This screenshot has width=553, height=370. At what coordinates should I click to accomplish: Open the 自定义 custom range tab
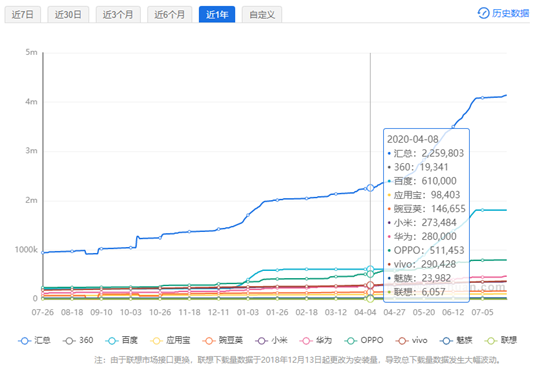click(262, 14)
